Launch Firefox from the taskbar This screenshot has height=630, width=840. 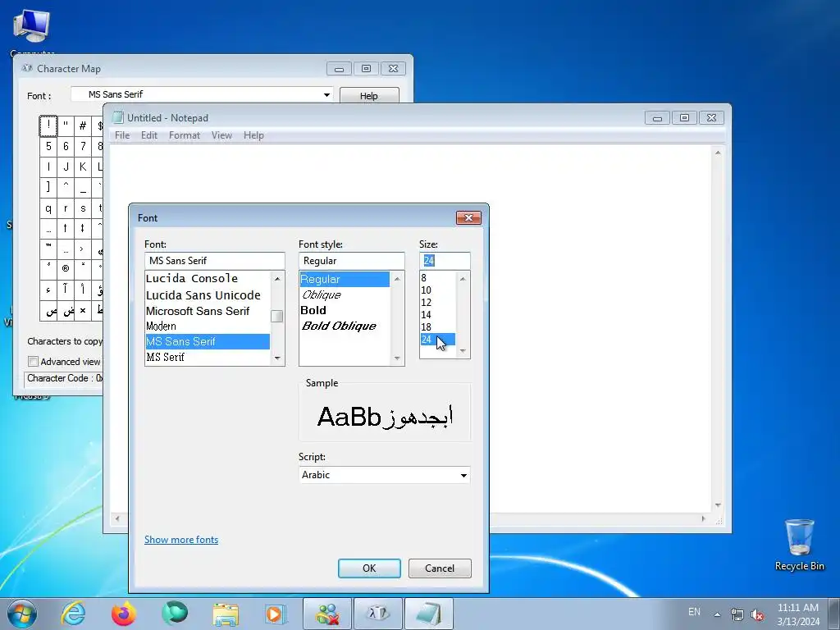pos(124,614)
